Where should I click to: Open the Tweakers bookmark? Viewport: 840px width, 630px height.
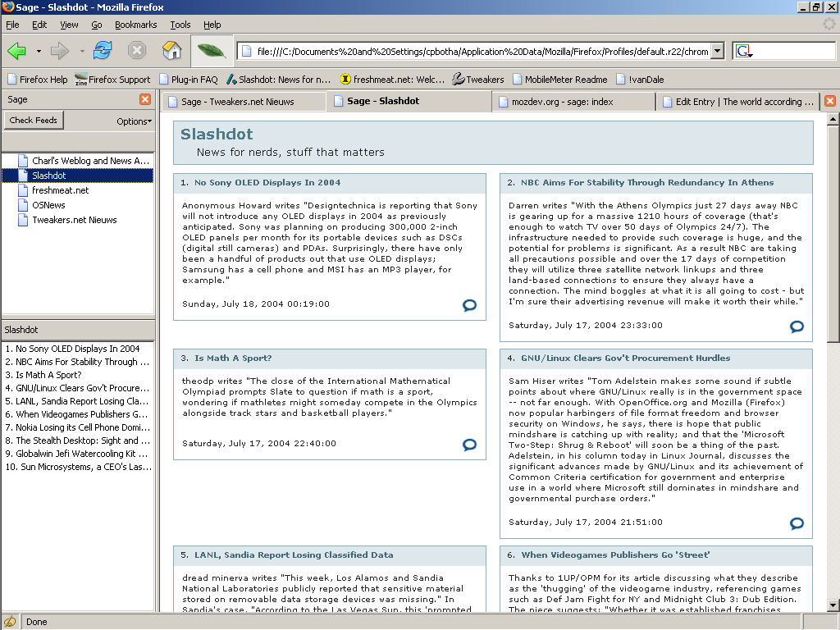click(x=478, y=80)
